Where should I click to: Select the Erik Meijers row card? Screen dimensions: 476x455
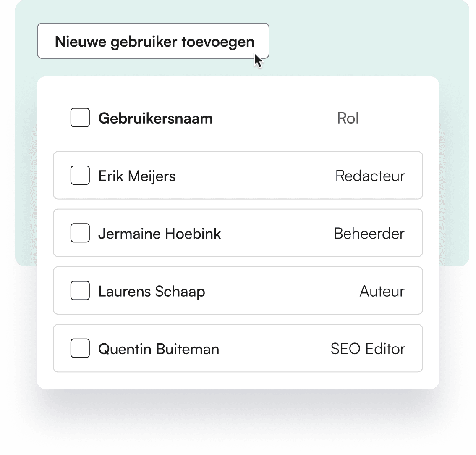pos(238,175)
